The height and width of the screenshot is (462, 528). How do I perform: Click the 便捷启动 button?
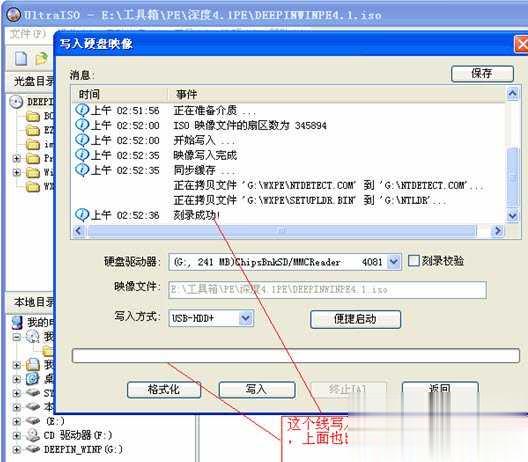point(355,319)
